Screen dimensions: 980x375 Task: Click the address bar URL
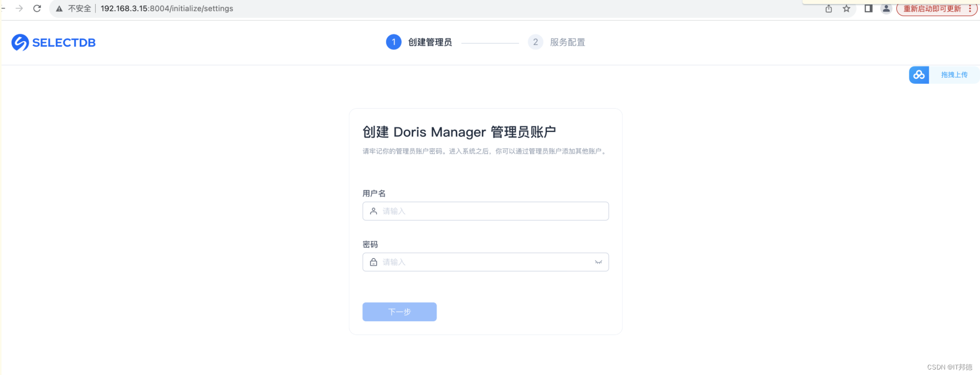(167, 9)
